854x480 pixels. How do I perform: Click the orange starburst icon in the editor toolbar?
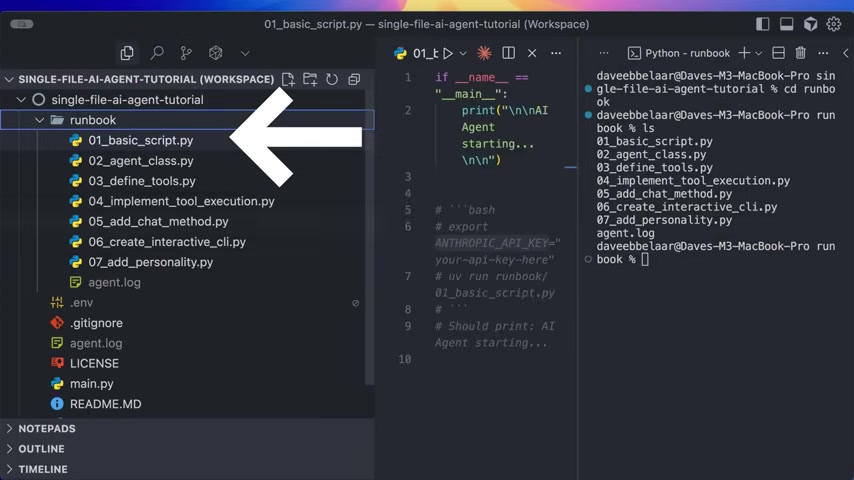(x=484, y=53)
